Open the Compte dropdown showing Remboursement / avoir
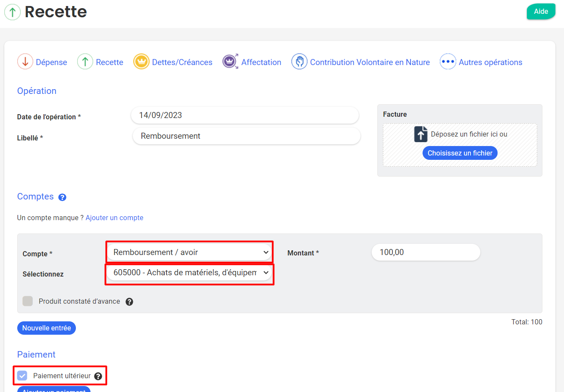The width and height of the screenshot is (564, 392). [189, 252]
